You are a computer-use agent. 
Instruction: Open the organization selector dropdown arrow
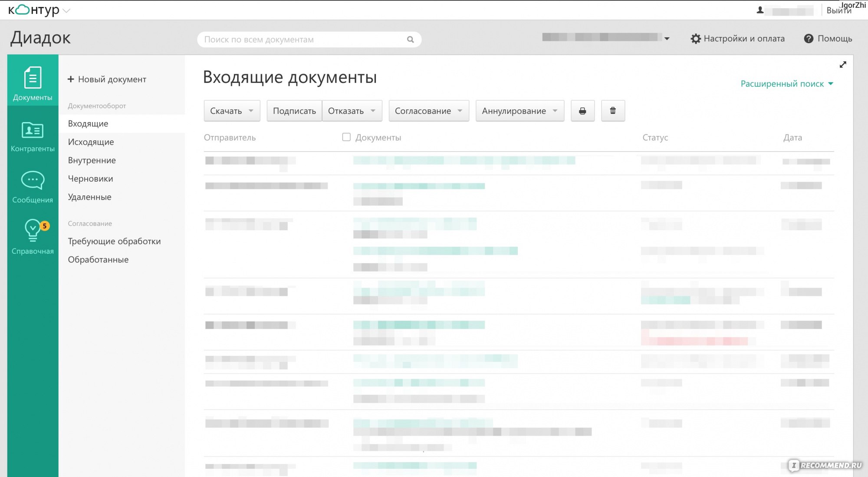pos(667,39)
